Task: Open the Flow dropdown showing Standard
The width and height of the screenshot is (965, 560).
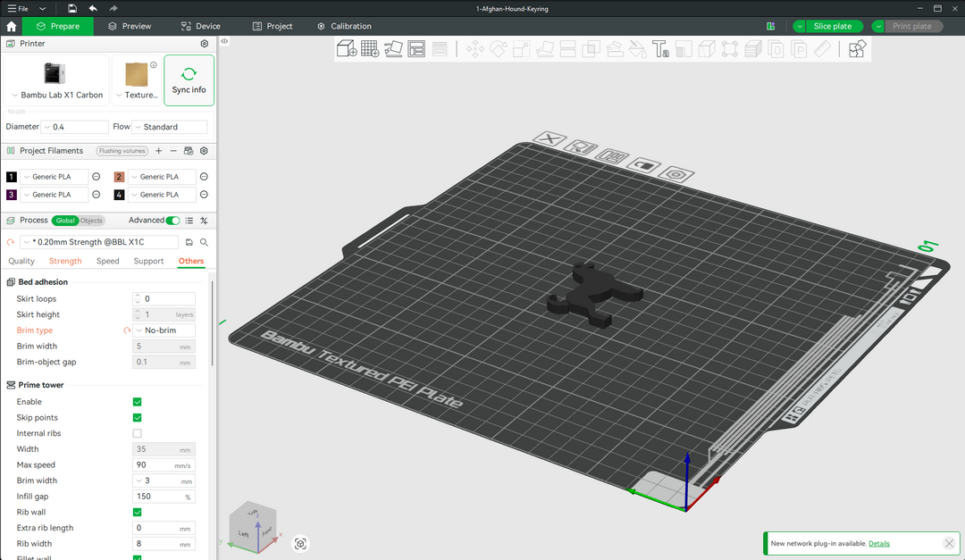Action: pos(170,126)
